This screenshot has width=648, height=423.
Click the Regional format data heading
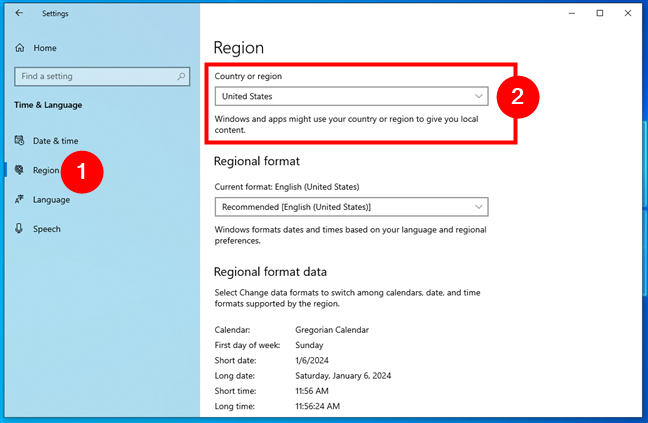point(270,272)
